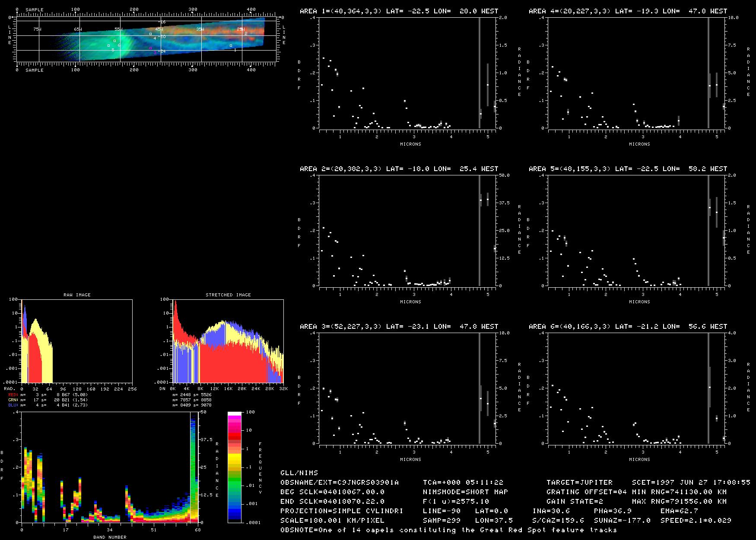756x540 pixels.
Task: Click MICRONS axis label under AREA 6 plot
Action: (x=639, y=460)
